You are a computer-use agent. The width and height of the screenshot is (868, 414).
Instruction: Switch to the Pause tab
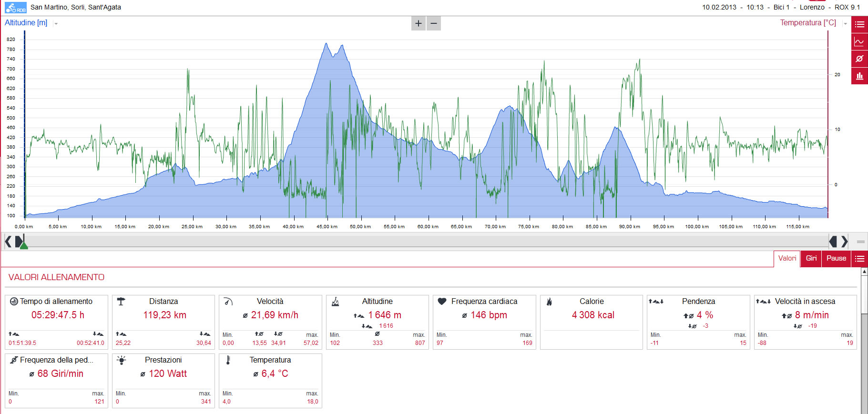[x=836, y=259]
